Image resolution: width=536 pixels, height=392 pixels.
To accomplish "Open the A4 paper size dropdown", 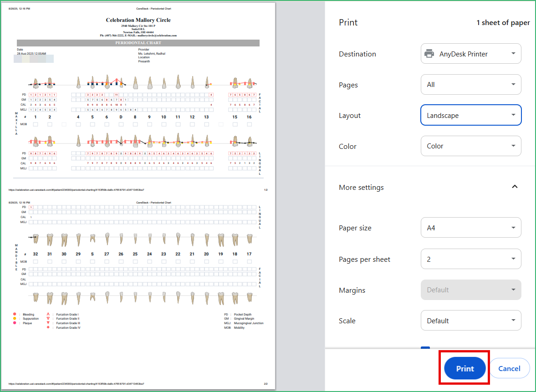I will [471, 227].
